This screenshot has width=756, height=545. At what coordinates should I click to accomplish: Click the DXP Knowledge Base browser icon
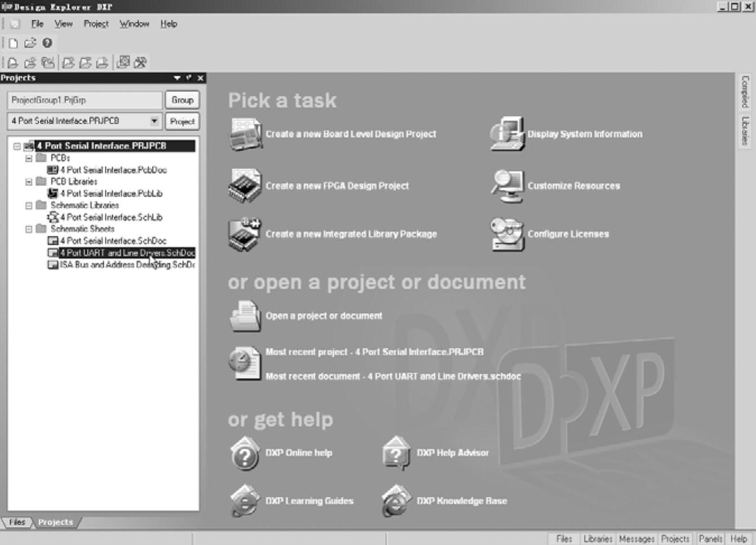pos(396,501)
